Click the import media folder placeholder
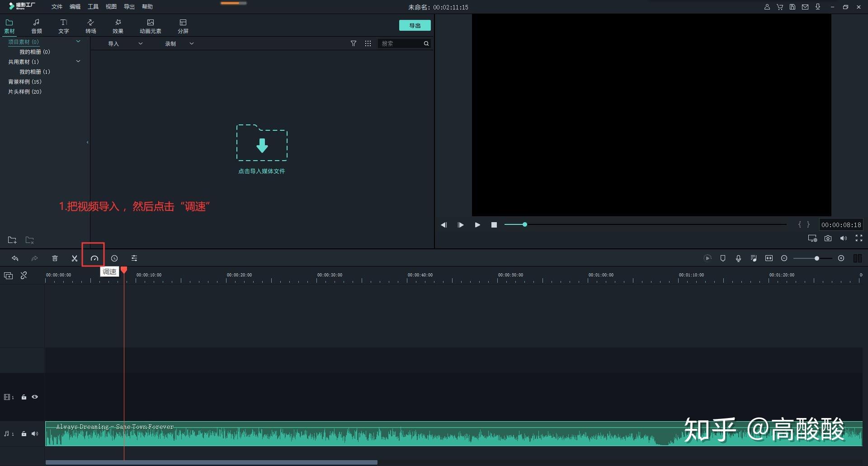The height and width of the screenshot is (466, 868). [x=262, y=143]
